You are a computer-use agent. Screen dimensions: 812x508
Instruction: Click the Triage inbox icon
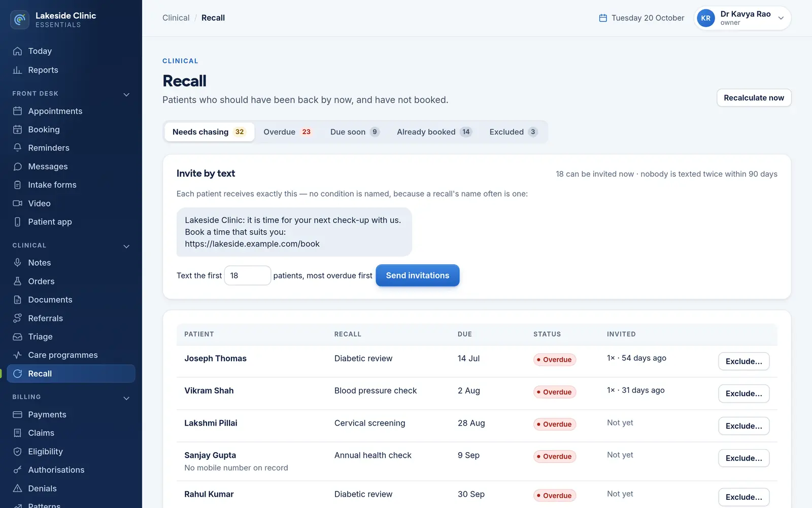tap(17, 337)
